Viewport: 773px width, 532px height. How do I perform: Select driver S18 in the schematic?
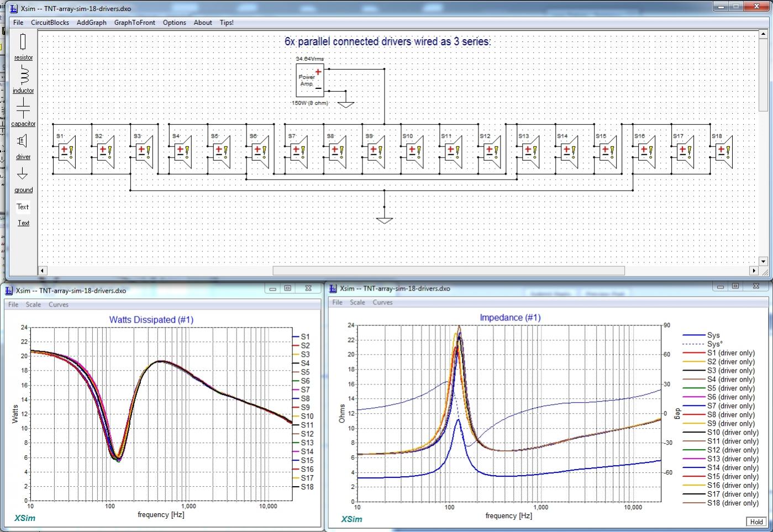[x=724, y=151]
